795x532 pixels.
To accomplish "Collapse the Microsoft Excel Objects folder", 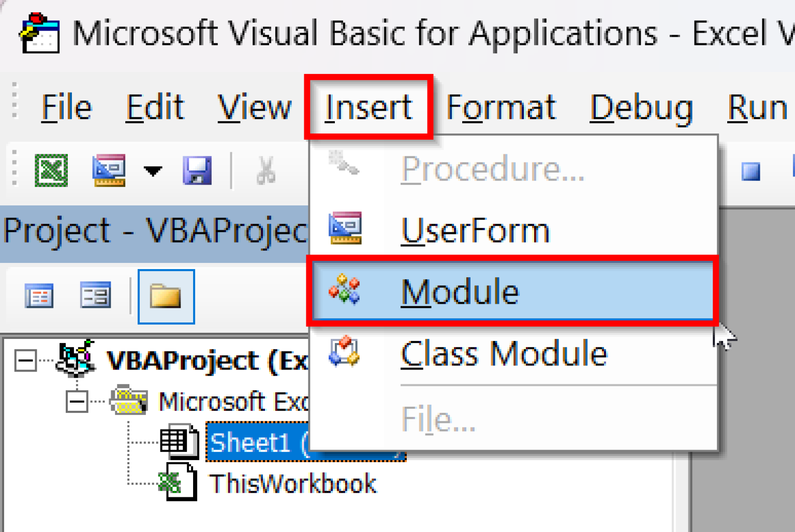I will pos(77,402).
